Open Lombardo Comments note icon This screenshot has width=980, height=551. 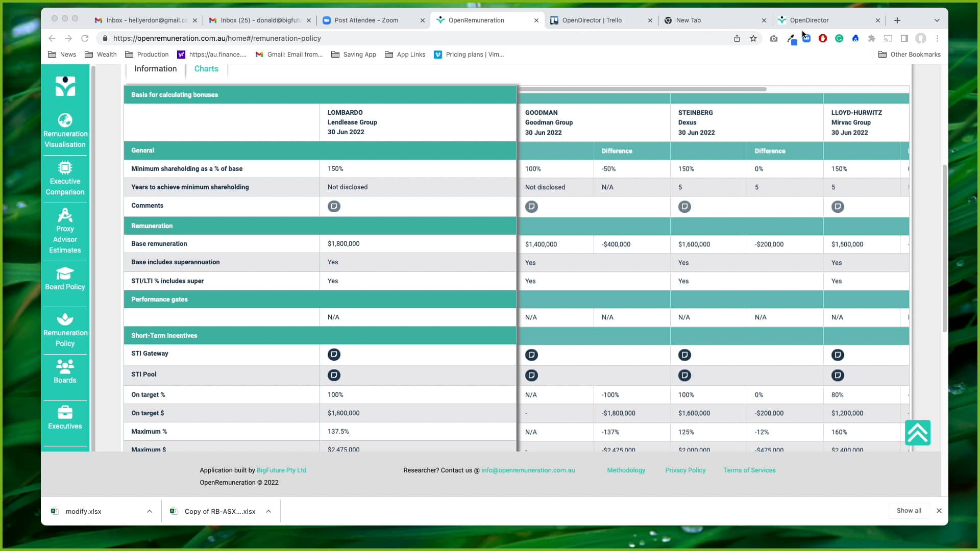[x=334, y=206]
